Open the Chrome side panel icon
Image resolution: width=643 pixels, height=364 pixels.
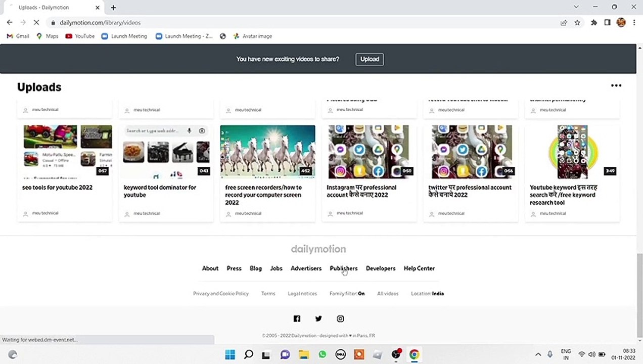(x=608, y=23)
